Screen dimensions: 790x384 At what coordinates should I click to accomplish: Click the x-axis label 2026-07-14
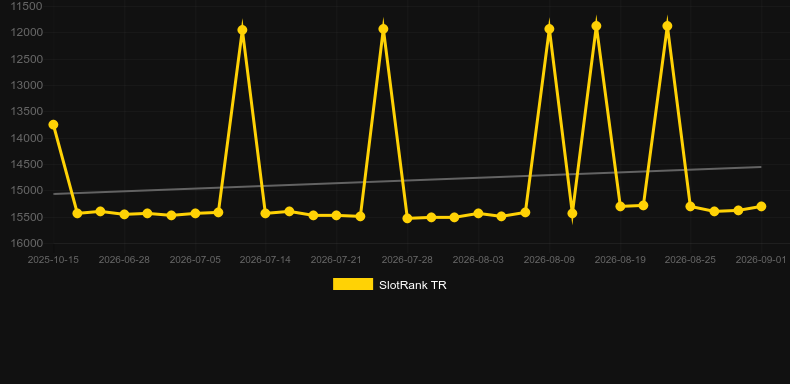click(x=266, y=260)
